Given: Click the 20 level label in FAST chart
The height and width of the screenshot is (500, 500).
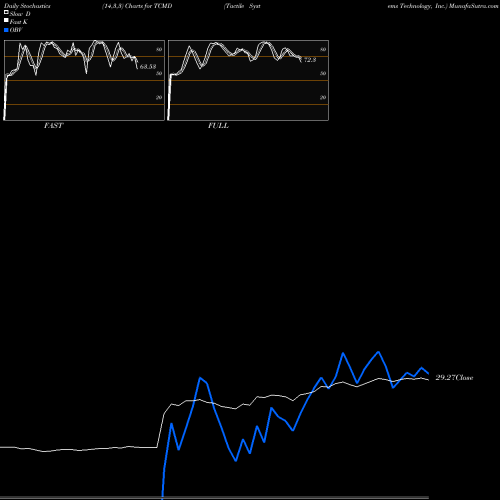Looking at the screenshot, I should pos(159,97).
